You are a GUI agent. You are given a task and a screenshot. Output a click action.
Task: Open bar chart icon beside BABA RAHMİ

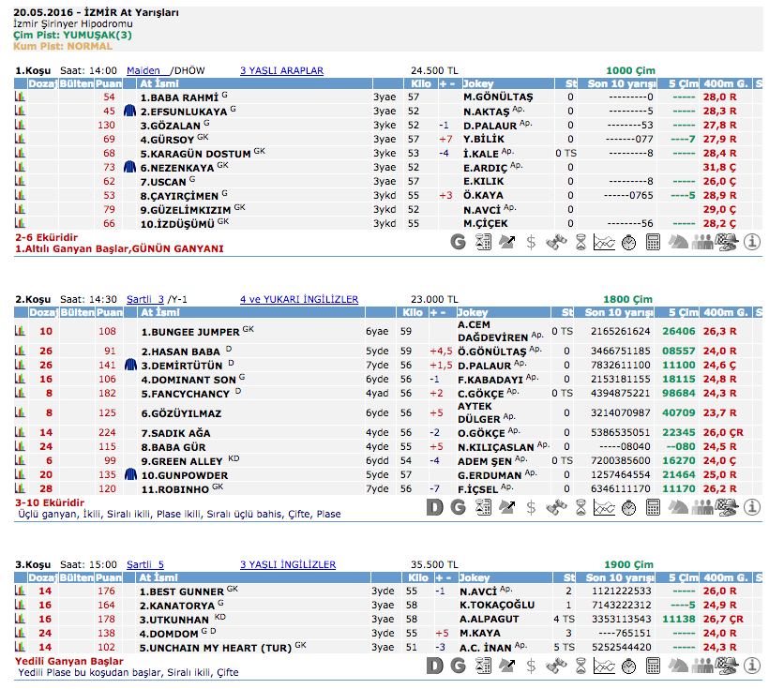pyautogui.click(x=20, y=97)
